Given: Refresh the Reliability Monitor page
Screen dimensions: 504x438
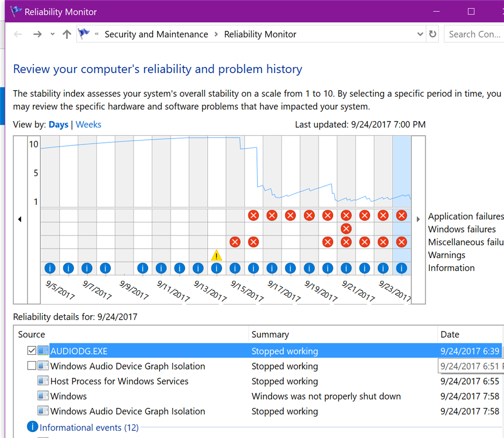Looking at the screenshot, I should [433, 34].
